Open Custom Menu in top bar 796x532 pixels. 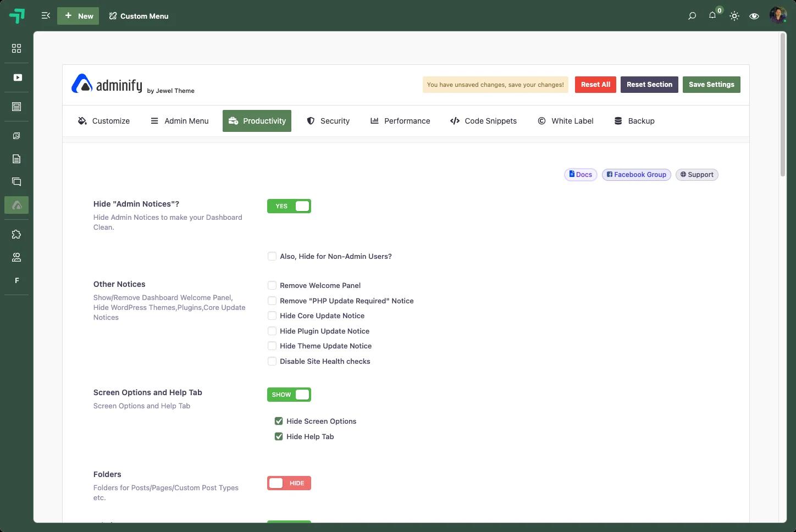[139, 16]
